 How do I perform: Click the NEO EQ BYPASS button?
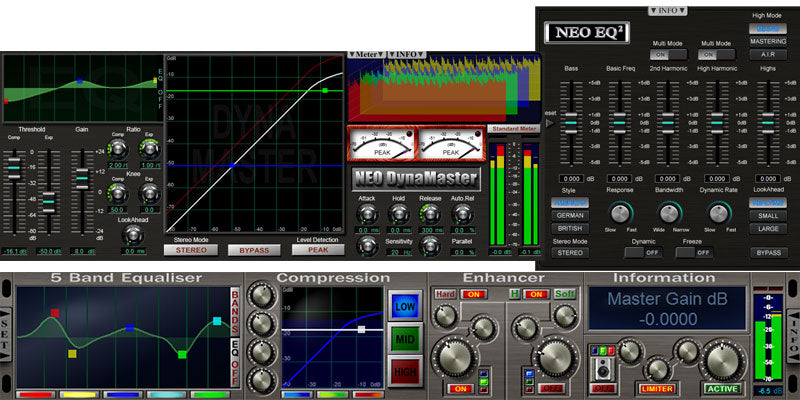768,253
